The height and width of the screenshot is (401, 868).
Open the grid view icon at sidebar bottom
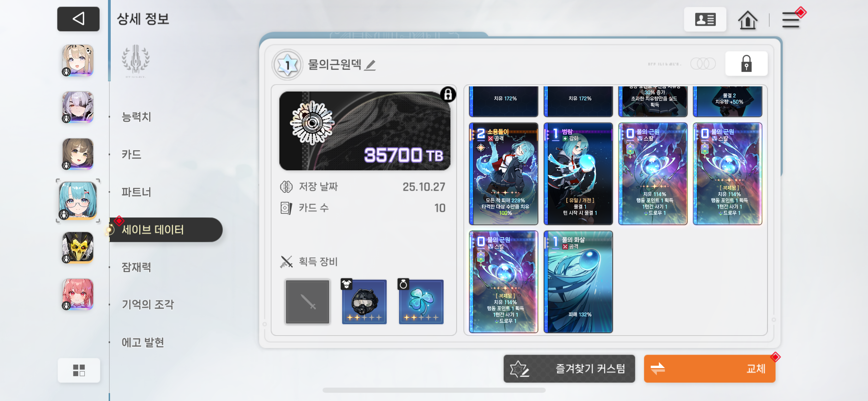[79, 370]
